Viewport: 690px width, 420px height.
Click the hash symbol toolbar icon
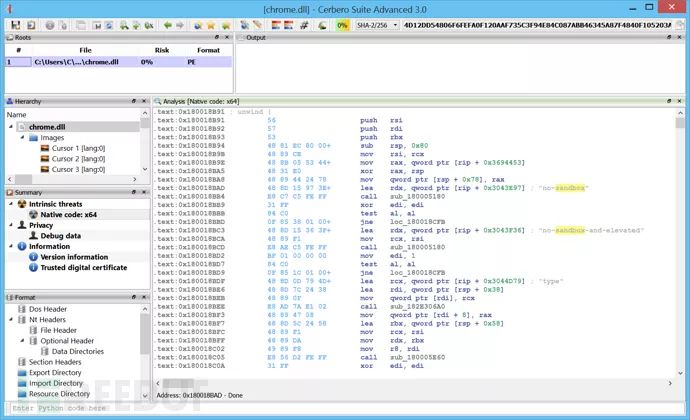306,24
